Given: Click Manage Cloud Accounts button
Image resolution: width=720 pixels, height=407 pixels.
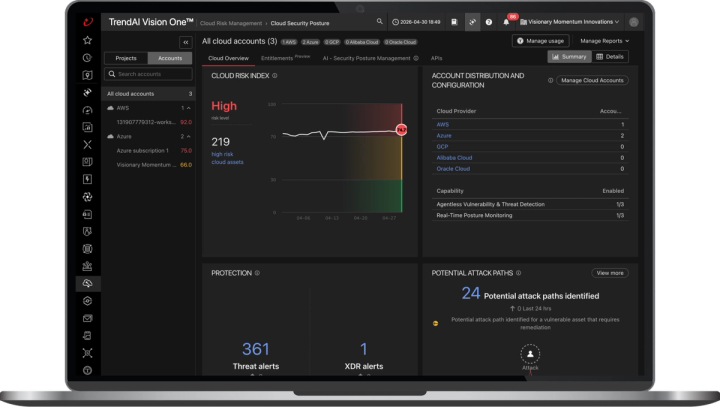Looking at the screenshot, I should click(592, 80).
